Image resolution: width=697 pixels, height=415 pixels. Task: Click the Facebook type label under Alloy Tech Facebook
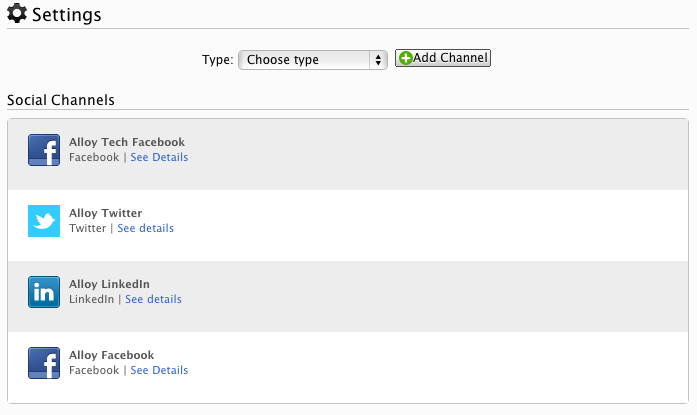click(x=94, y=157)
